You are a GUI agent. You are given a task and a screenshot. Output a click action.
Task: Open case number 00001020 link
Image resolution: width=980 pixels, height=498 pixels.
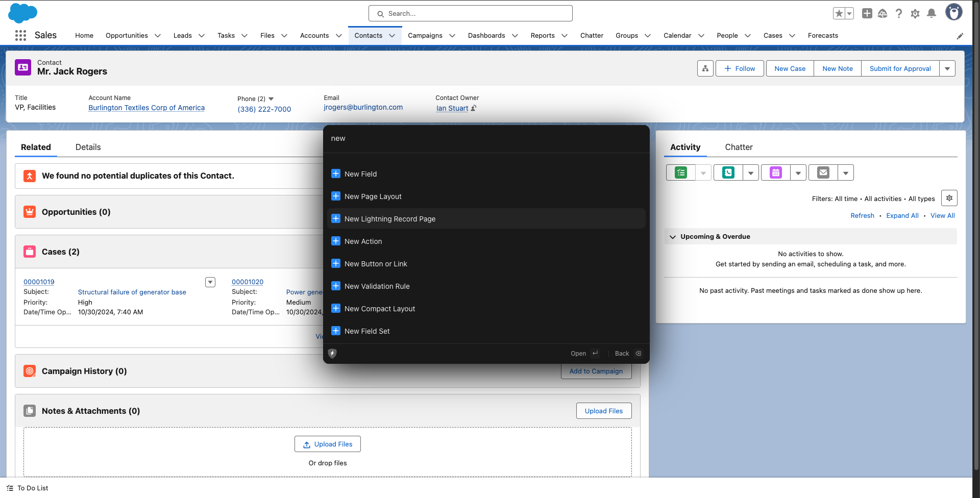click(x=248, y=282)
